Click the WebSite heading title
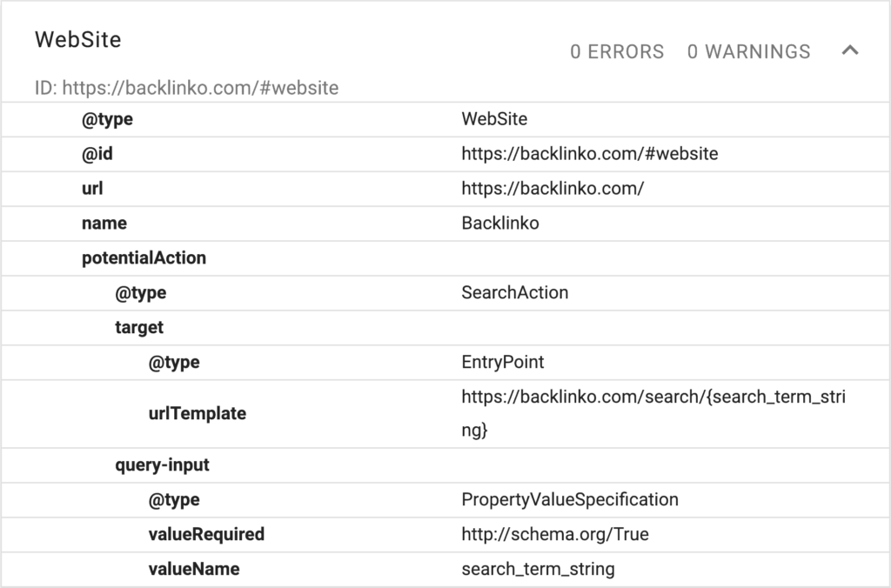Image resolution: width=891 pixels, height=588 pixels. pos(77,39)
